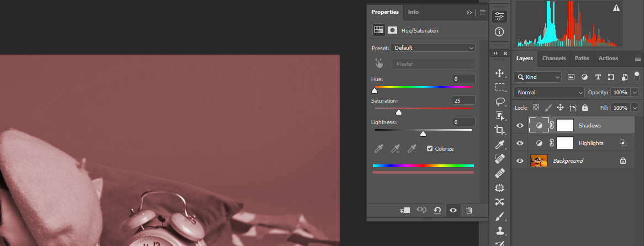View previous state of adjustment
Viewport: 644px width, 246px height.
click(x=421, y=210)
